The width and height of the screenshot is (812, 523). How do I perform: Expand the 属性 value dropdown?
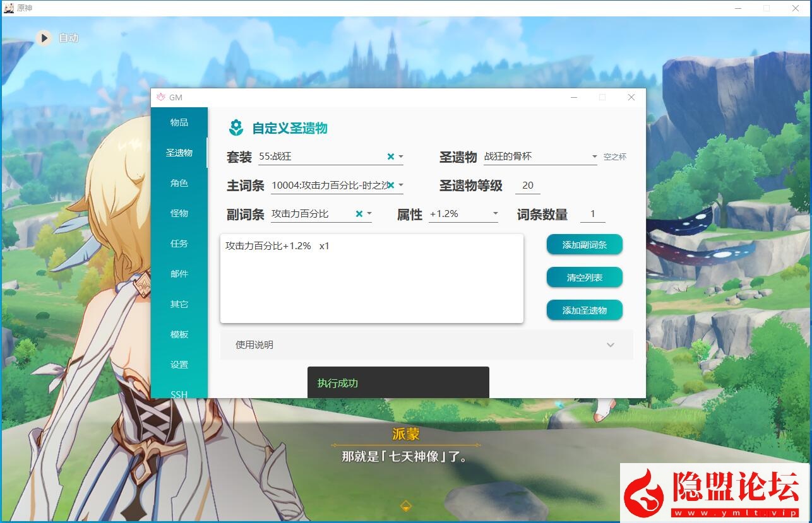496,214
